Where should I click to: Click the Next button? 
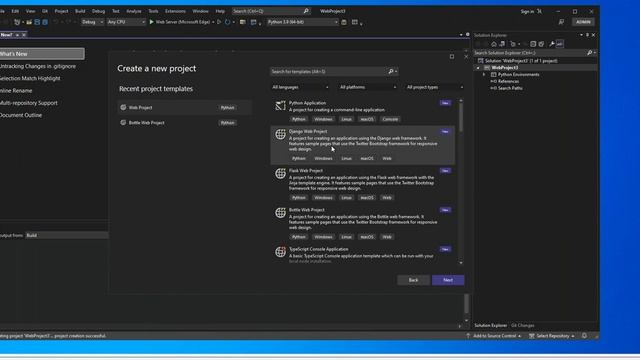pos(448,280)
